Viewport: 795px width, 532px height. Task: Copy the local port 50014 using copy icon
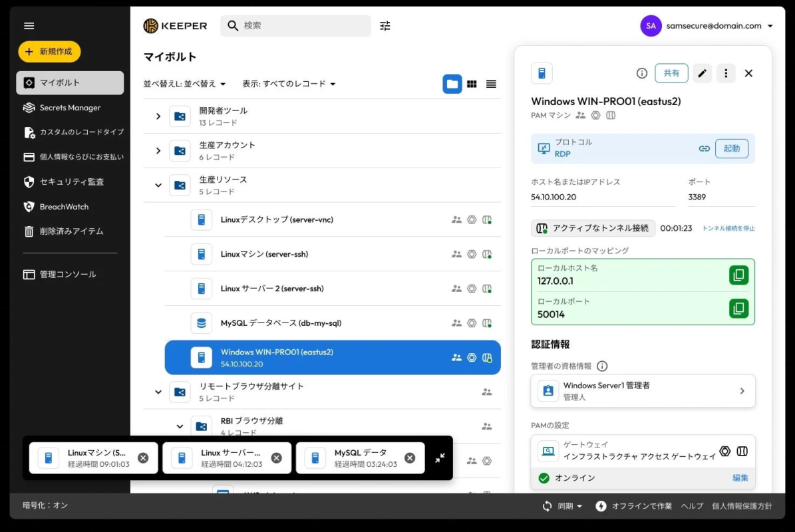click(738, 308)
